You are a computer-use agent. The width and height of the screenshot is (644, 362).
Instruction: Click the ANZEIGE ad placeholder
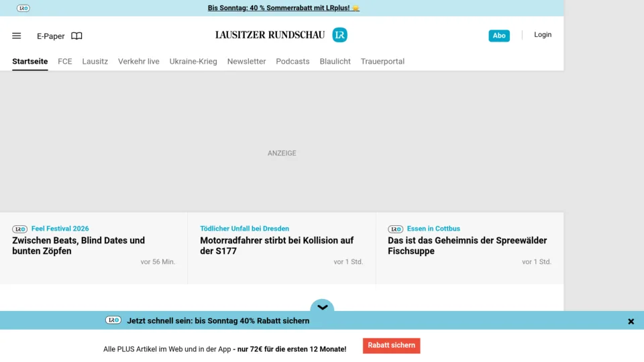tap(282, 153)
